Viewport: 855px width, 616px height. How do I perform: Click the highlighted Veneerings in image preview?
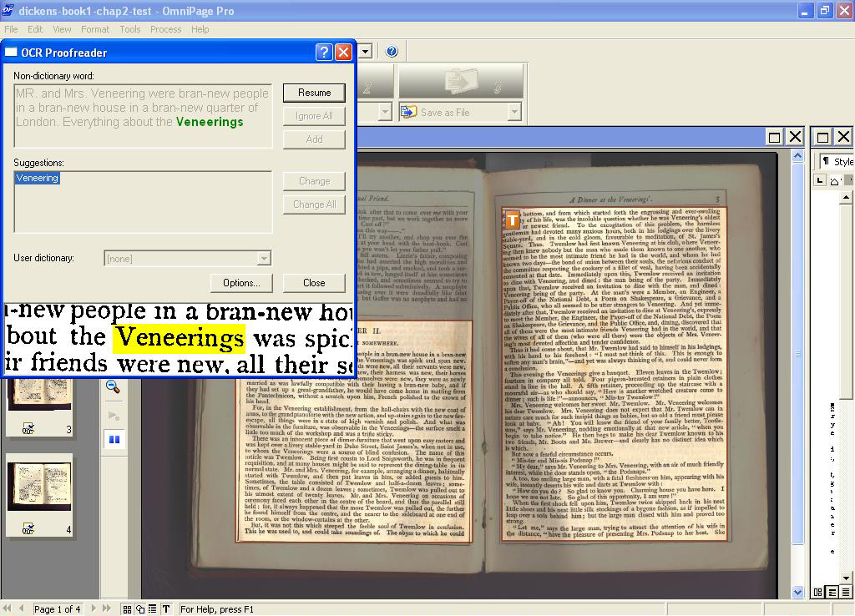179,338
